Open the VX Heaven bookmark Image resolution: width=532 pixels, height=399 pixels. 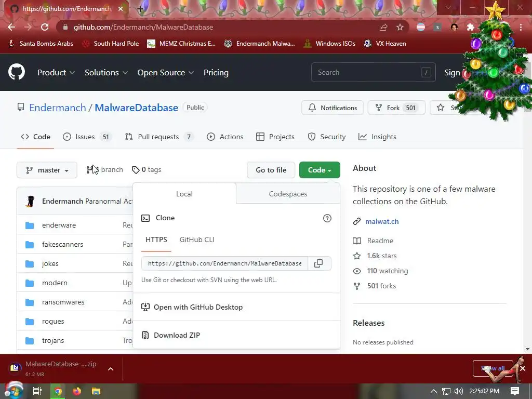coord(385,44)
